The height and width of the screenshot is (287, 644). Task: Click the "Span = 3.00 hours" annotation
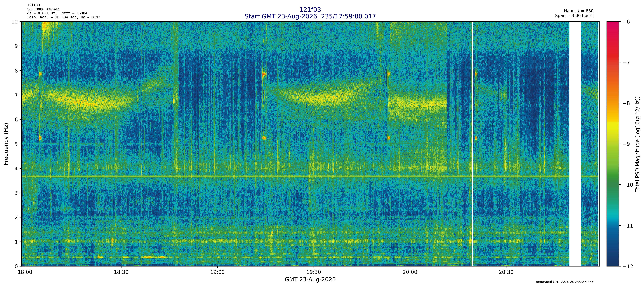[x=574, y=15]
